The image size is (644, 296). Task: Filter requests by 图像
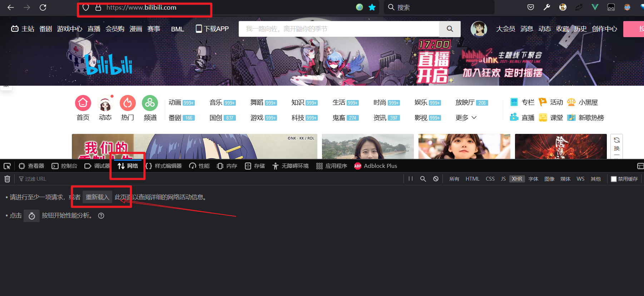[549, 179]
